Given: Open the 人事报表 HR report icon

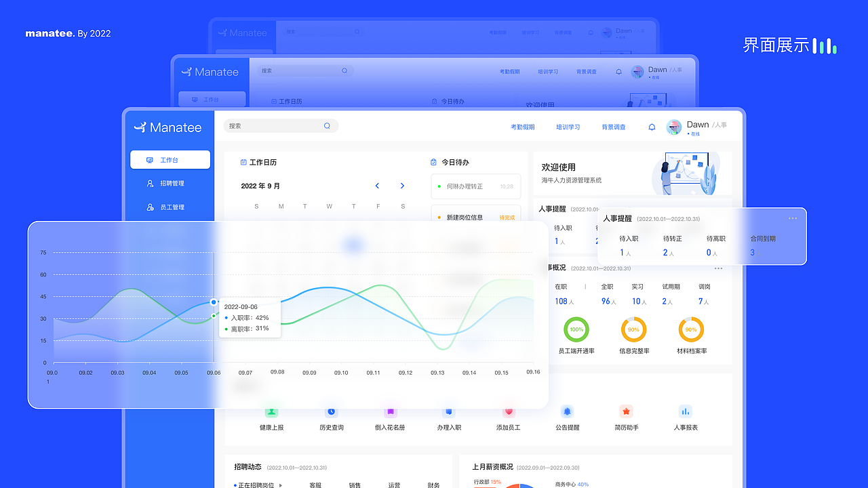Looking at the screenshot, I should 685,411.
